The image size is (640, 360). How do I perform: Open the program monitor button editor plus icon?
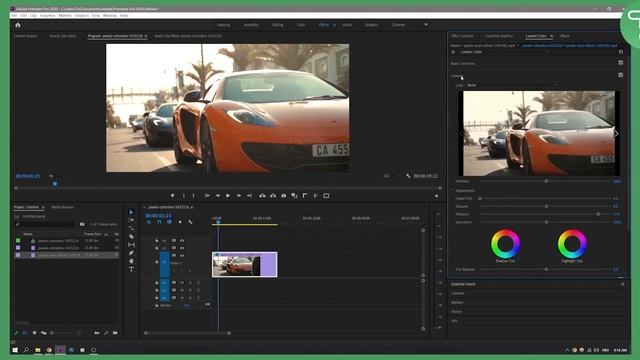pyautogui.click(x=436, y=196)
